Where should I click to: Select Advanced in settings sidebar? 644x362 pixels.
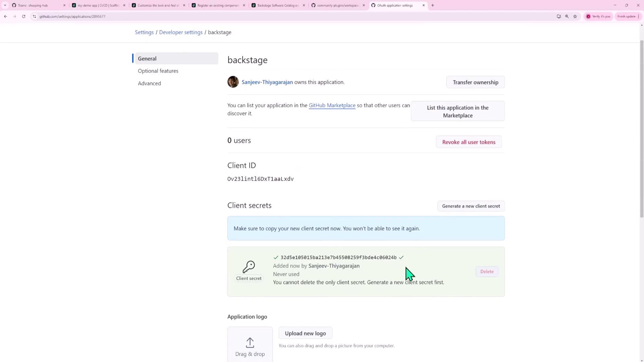point(149,83)
